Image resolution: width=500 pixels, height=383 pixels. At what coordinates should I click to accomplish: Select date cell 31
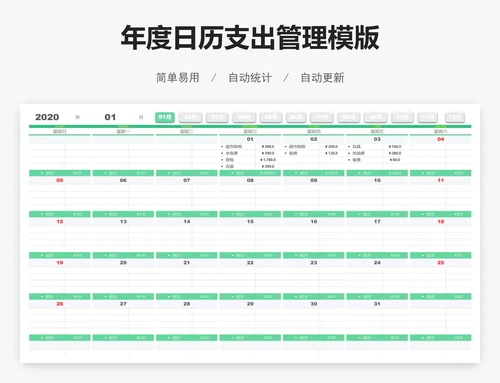click(x=377, y=304)
